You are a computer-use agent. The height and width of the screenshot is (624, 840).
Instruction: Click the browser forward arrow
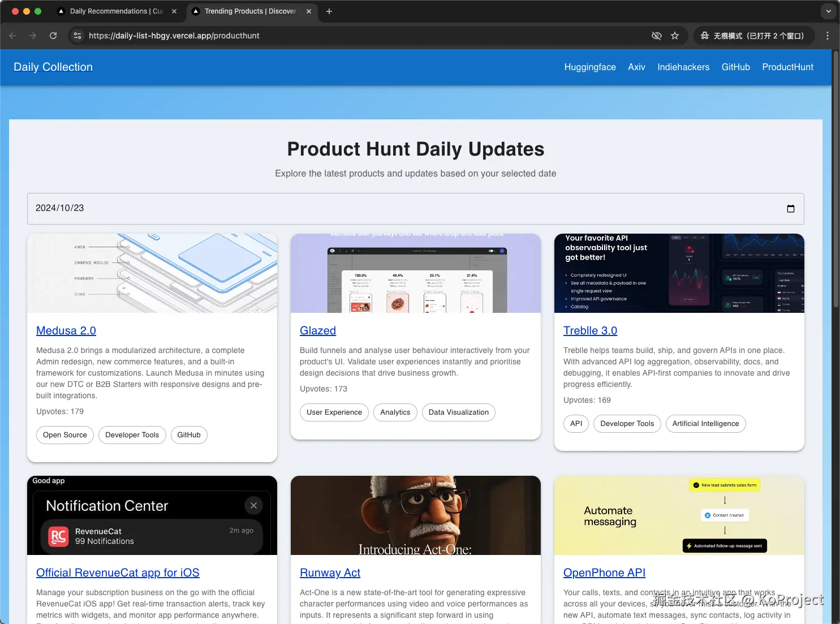coord(33,36)
